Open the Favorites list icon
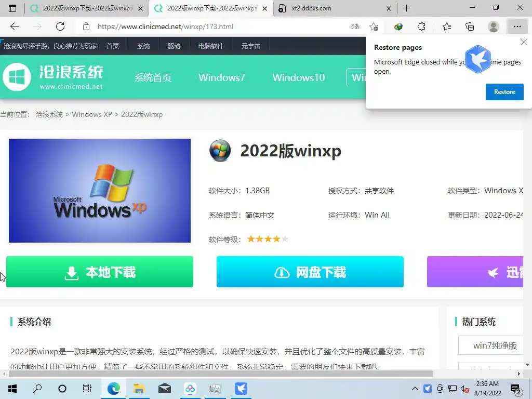 pyautogui.click(x=447, y=26)
